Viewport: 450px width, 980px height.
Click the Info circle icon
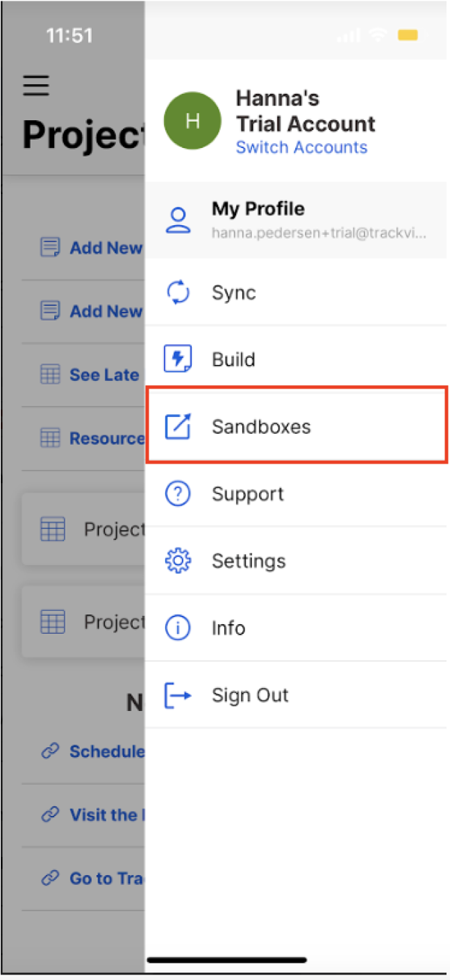(x=178, y=628)
